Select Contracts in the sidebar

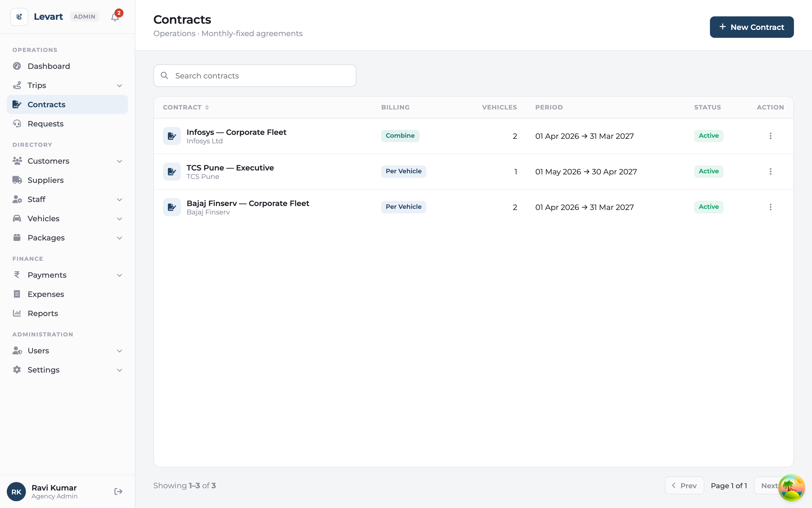[67, 104]
